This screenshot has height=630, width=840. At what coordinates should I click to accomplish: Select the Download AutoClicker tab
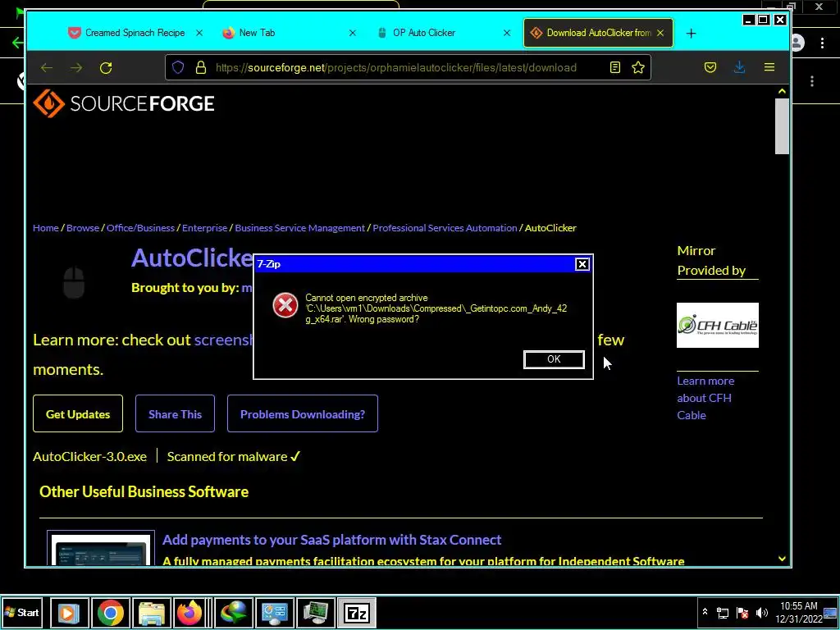coord(598,33)
